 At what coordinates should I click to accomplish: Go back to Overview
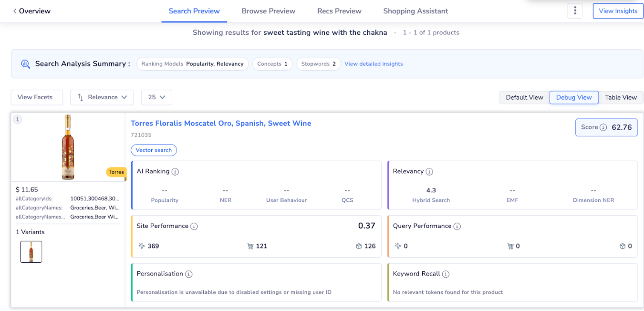pos(31,11)
